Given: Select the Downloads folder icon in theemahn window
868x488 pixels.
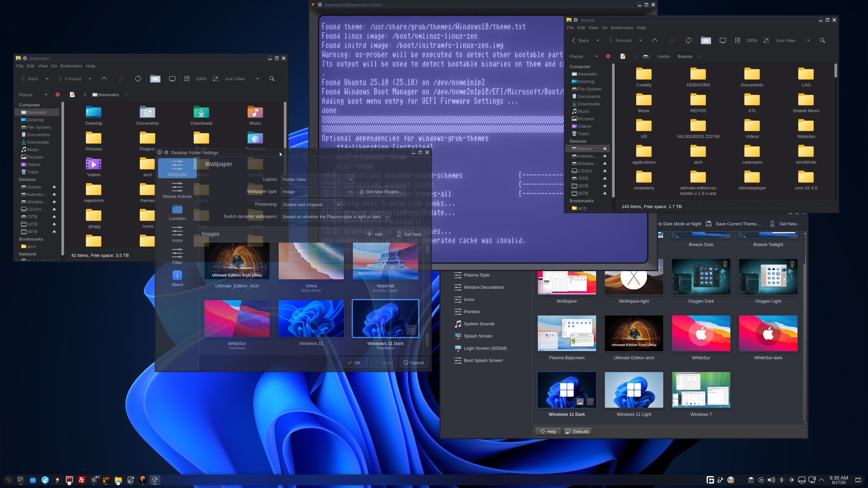Looking at the screenshot, I should pyautogui.click(x=201, y=116).
